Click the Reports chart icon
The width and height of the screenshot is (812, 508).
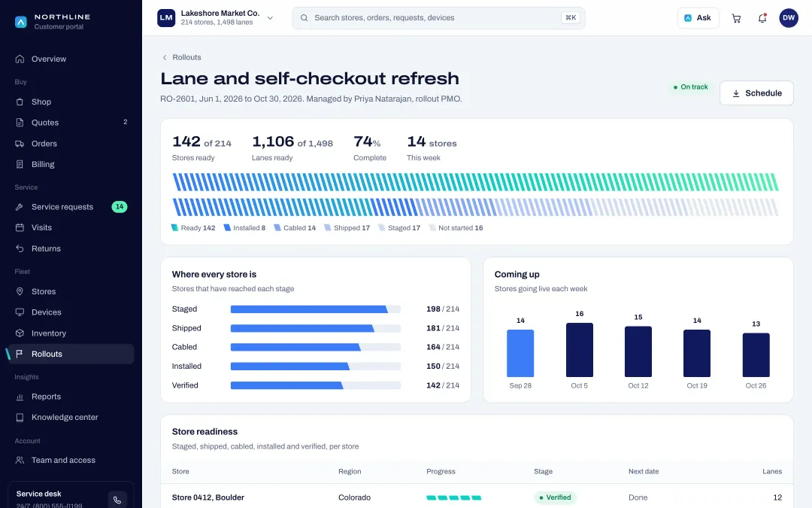[x=20, y=397]
